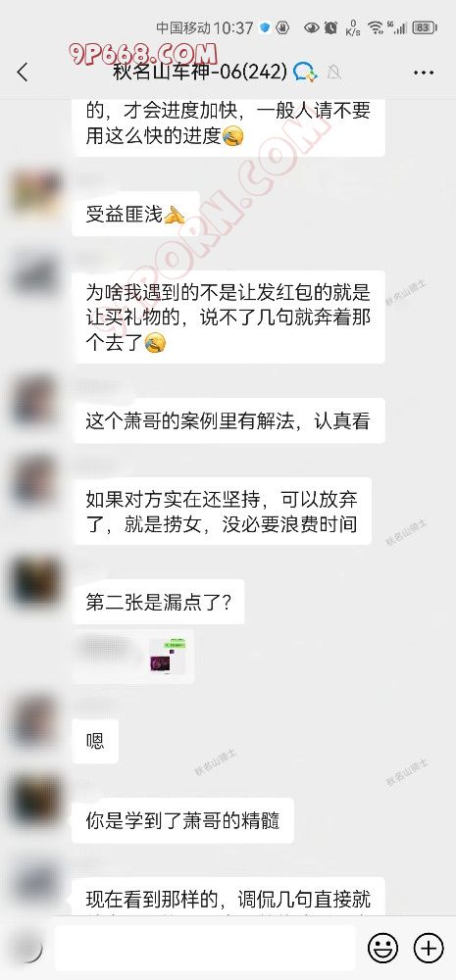Tap the group title 秋名山车神-06(242)
The height and width of the screenshot is (980, 456).
(x=200, y=72)
